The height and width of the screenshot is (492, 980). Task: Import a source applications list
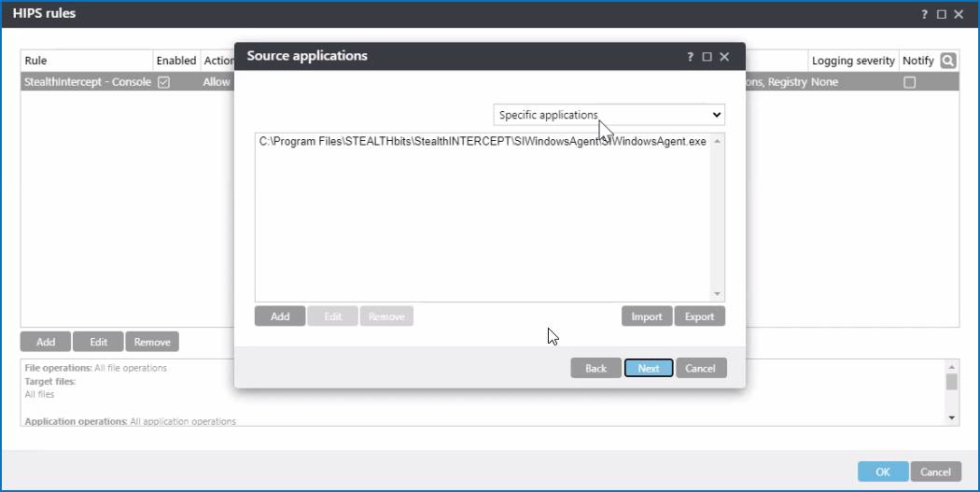click(x=646, y=316)
